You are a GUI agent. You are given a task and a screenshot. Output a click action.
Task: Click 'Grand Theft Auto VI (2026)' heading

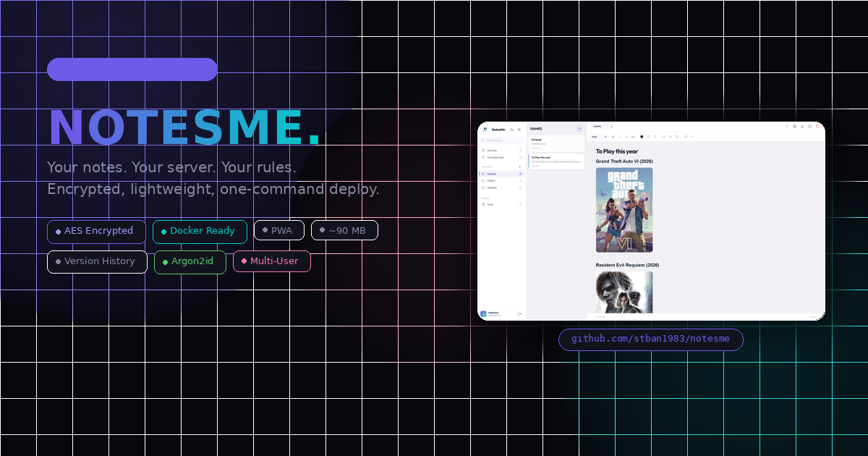pyautogui.click(x=624, y=161)
